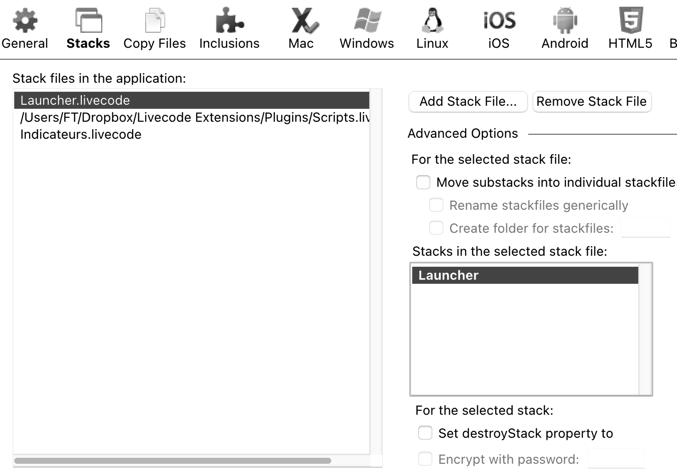Select Indicateurs.livecode in stack files list
Viewport: 677px width, 472px height.
(81, 135)
